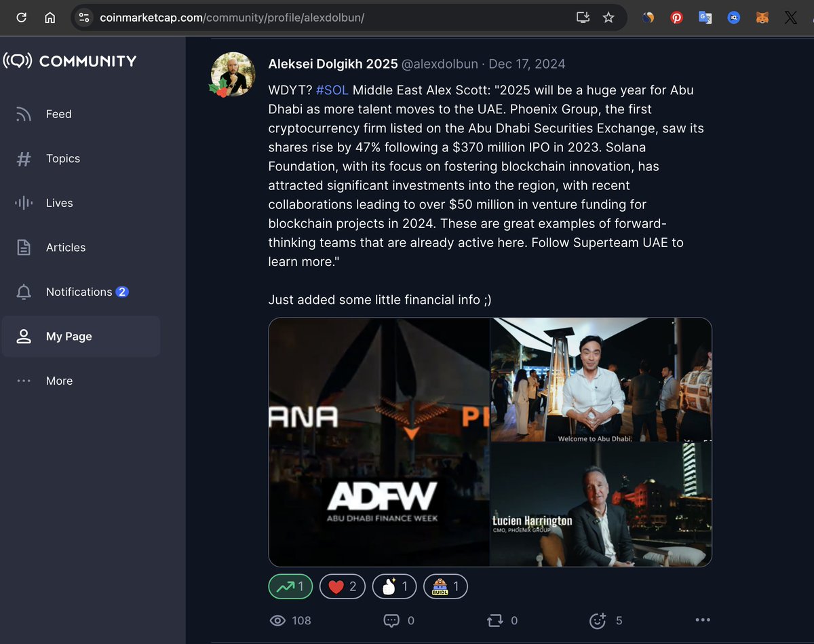The width and height of the screenshot is (814, 644).
Task: Reload the page with the browser refresh icon
Action: pos(21,18)
